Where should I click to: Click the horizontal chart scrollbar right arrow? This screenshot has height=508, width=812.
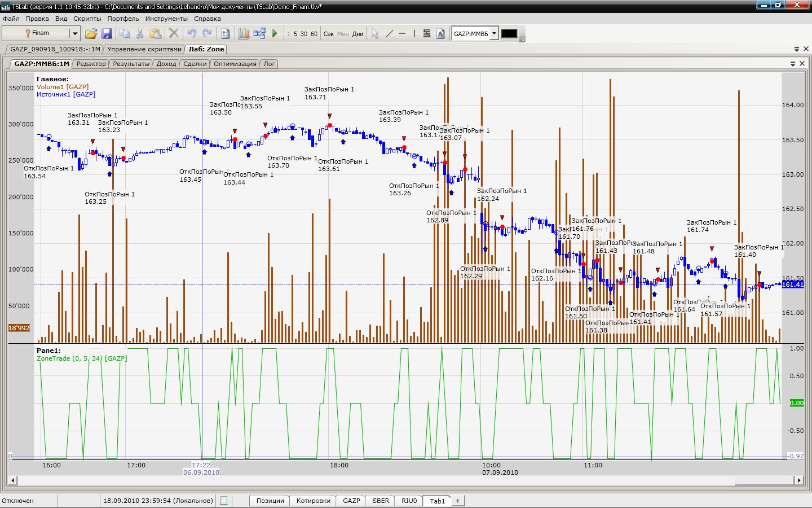tap(798, 480)
